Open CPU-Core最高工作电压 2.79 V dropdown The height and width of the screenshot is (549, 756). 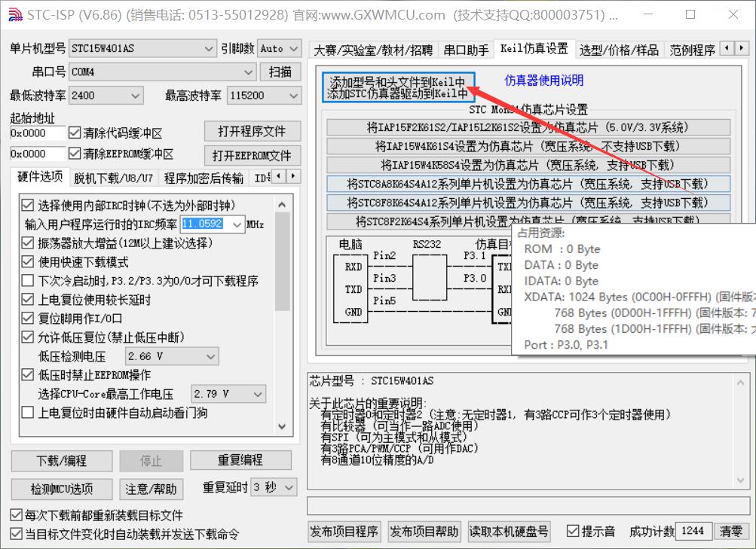(x=228, y=394)
